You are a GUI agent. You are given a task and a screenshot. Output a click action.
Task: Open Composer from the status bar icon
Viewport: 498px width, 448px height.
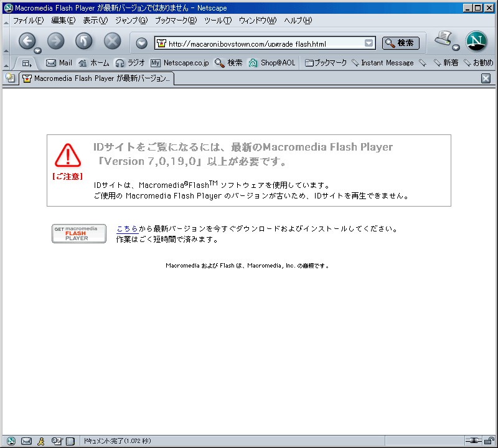(x=57, y=441)
